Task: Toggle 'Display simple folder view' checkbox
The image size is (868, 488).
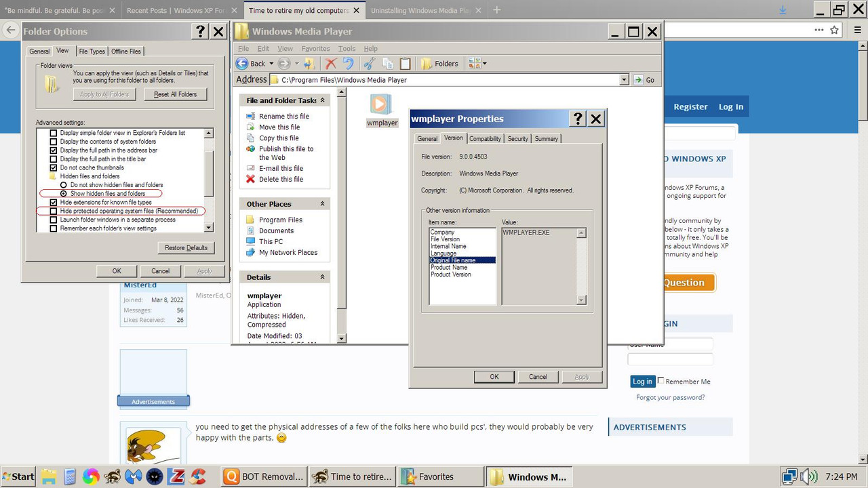Action: [54, 133]
